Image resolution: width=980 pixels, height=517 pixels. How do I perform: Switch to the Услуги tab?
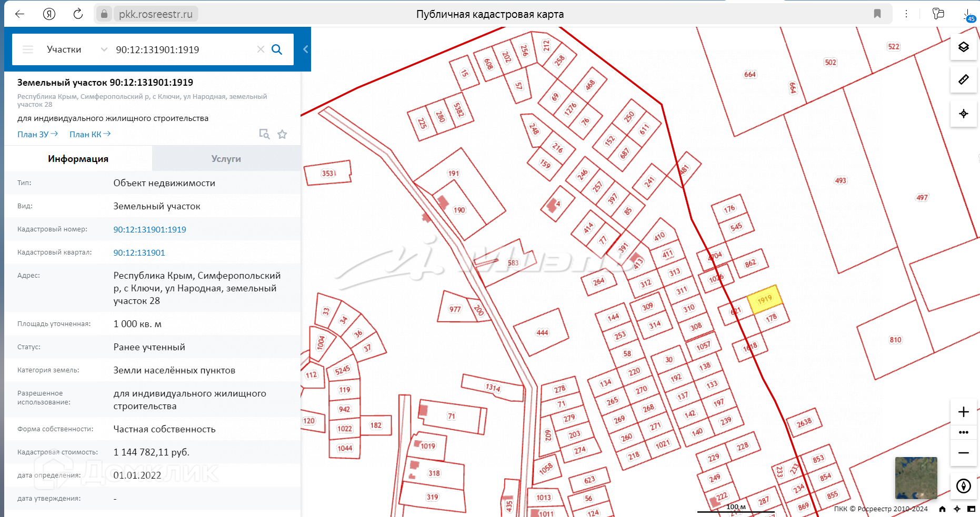point(226,159)
